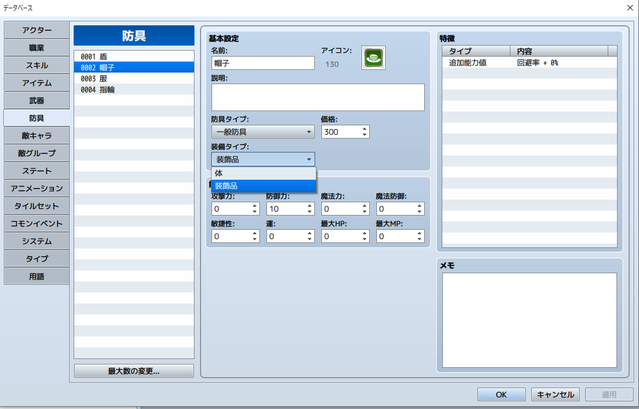Open the ステート tab
The height and width of the screenshot is (409, 639).
(x=37, y=171)
